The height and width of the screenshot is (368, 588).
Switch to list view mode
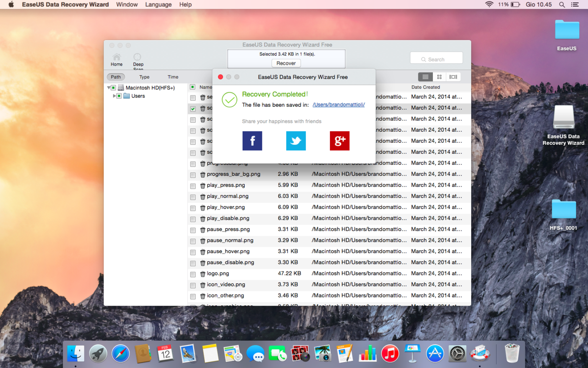click(425, 77)
